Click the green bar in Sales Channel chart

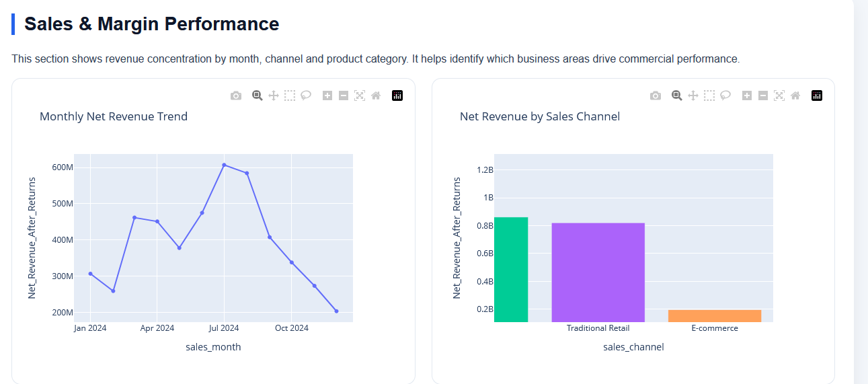tap(511, 270)
